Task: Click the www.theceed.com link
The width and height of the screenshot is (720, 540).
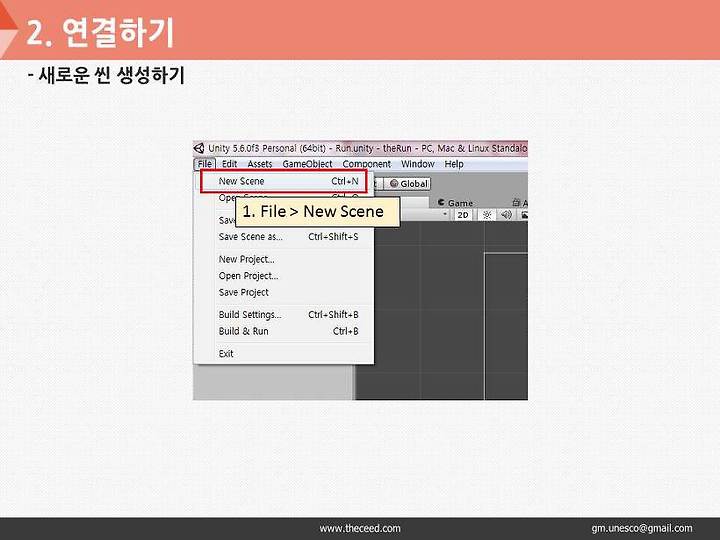Action: click(360, 529)
